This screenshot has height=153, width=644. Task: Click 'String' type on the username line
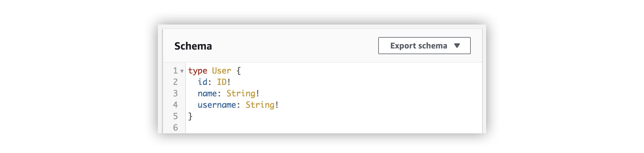(x=260, y=105)
